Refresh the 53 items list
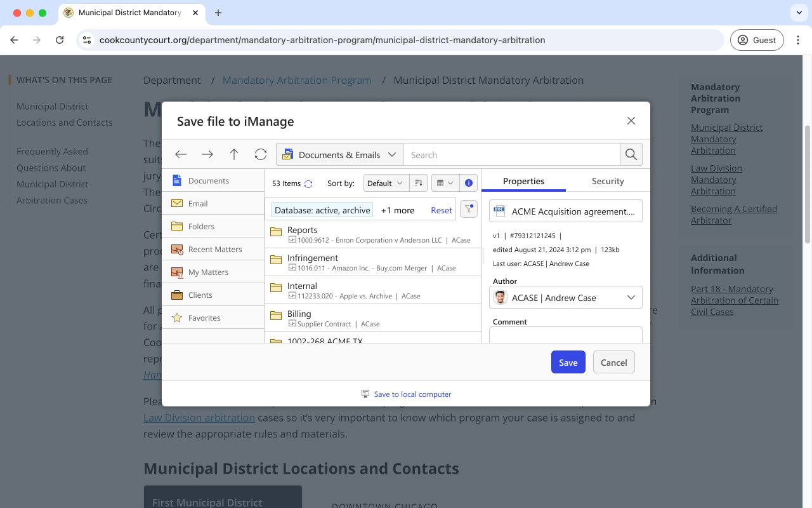812x508 pixels. click(308, 183)
